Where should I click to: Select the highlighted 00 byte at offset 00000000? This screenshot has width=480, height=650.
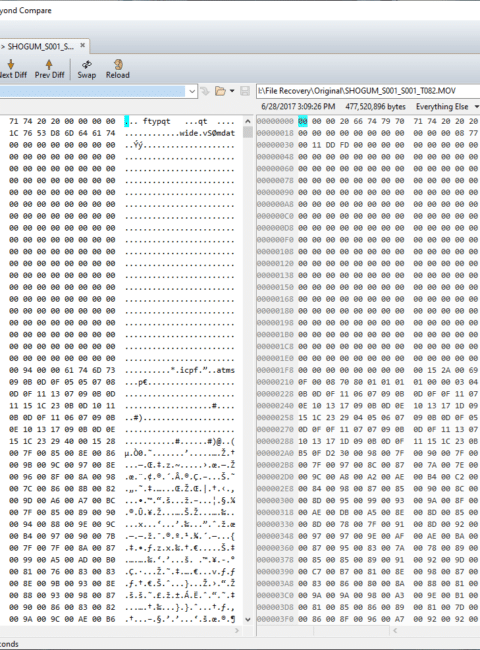[303, 121]
